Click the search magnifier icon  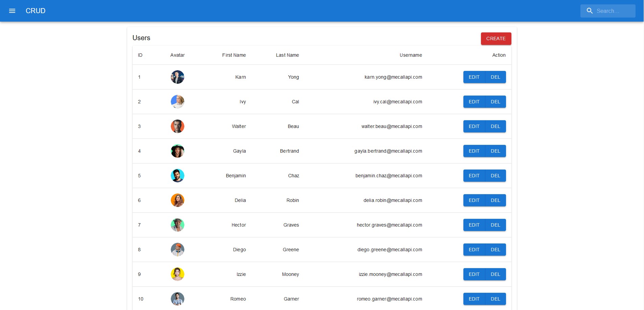[x=590, y=11]
